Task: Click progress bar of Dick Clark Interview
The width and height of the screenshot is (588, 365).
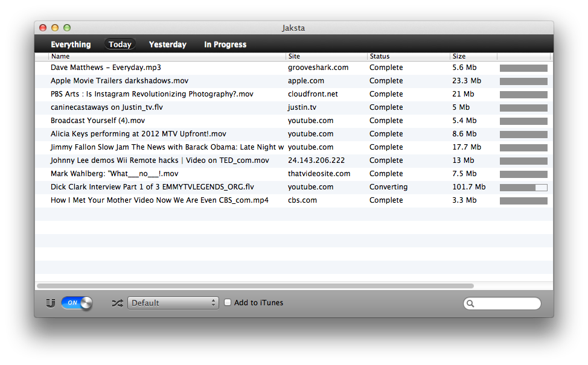Action: (523, 188)
